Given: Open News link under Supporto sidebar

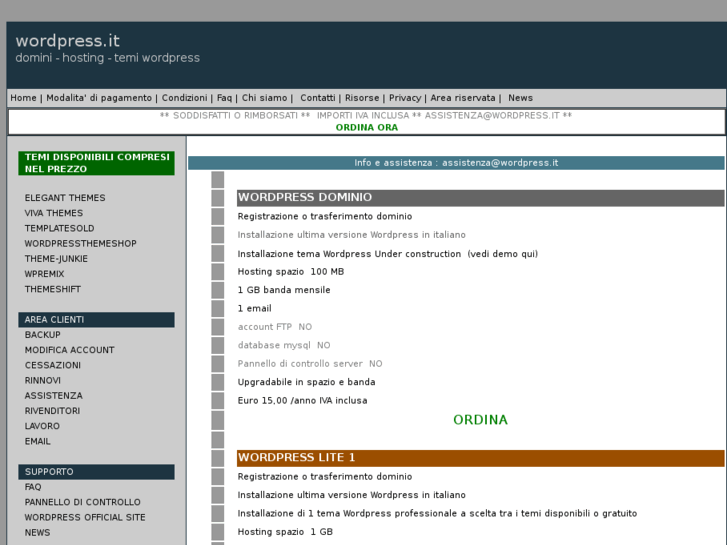Looking at the screenshot, I should click(x=38, y=532).
